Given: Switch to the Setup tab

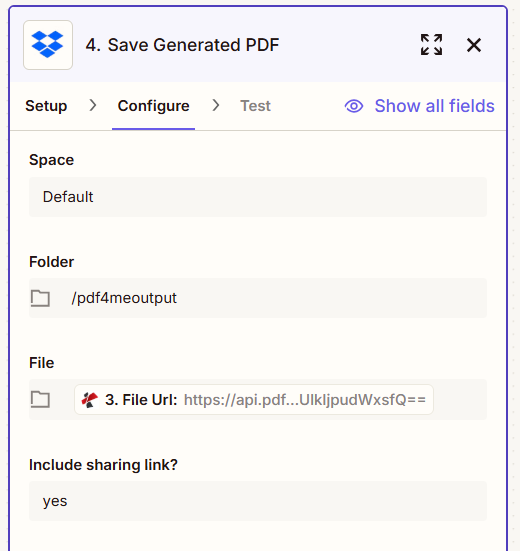Looking at the screenshot, I should point(46,106).
